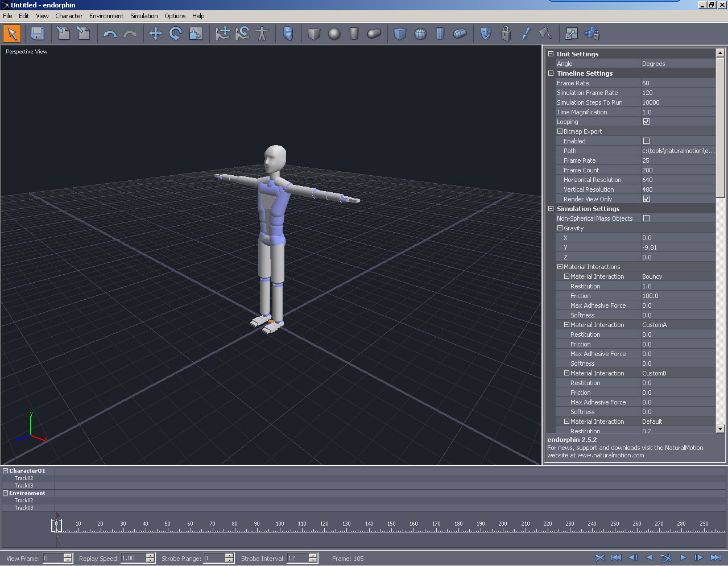Click the timeline marker at frame 0
Viewport: 728px width, 566px height.
pos(56,525)
